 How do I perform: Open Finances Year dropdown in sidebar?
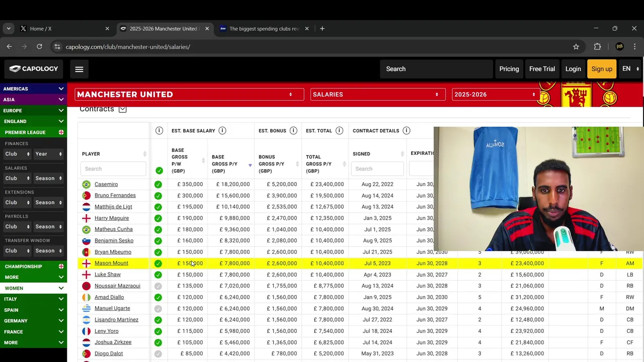49,154
